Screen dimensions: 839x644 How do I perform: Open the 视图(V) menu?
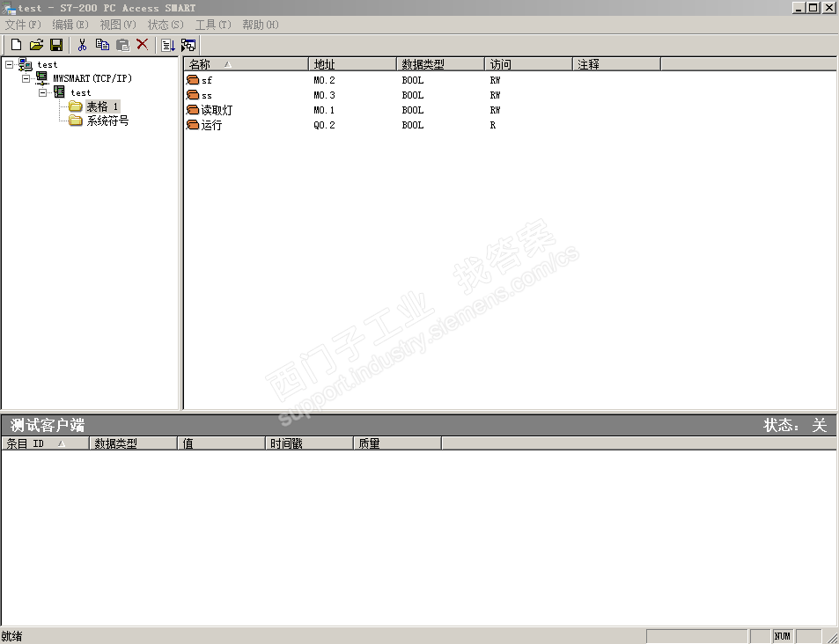coord(118,25)
